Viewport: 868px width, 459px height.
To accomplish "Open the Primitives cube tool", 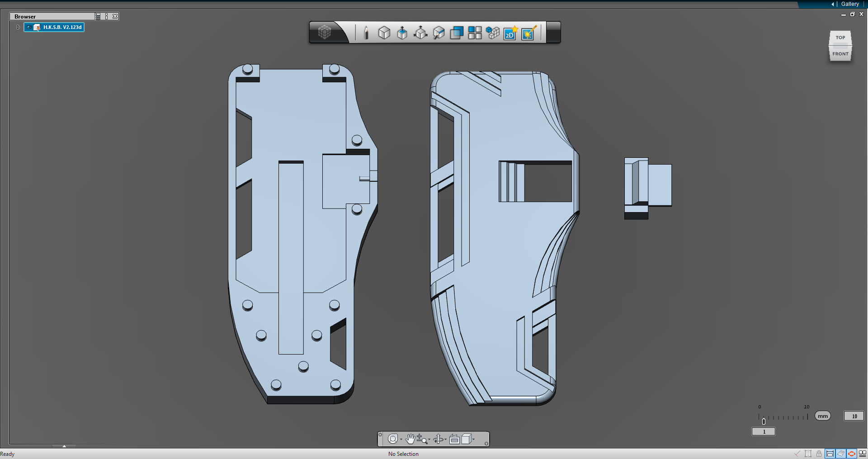I will [x=384, y=33].
